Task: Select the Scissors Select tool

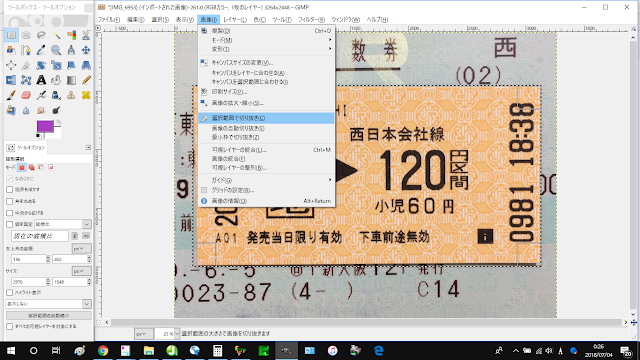Action: (x=86, y=35)
